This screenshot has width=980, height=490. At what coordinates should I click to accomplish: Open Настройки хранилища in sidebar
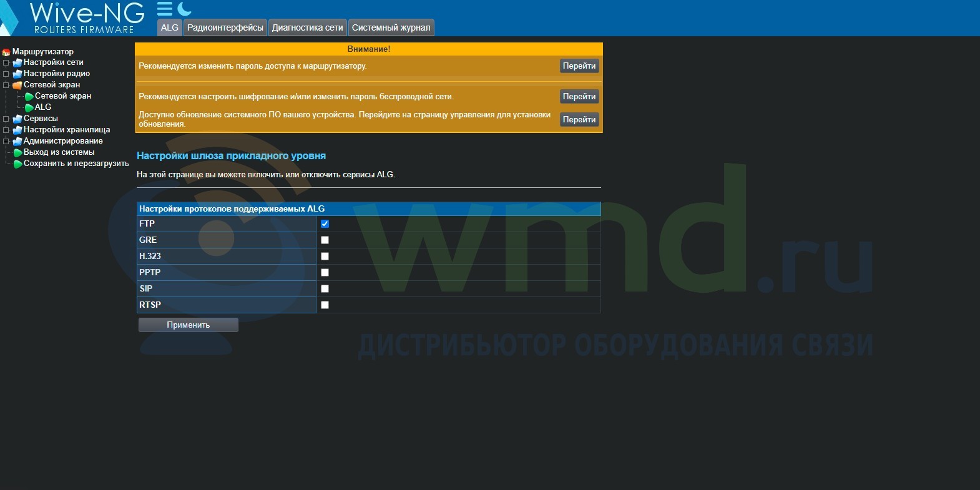coord(67,130)
